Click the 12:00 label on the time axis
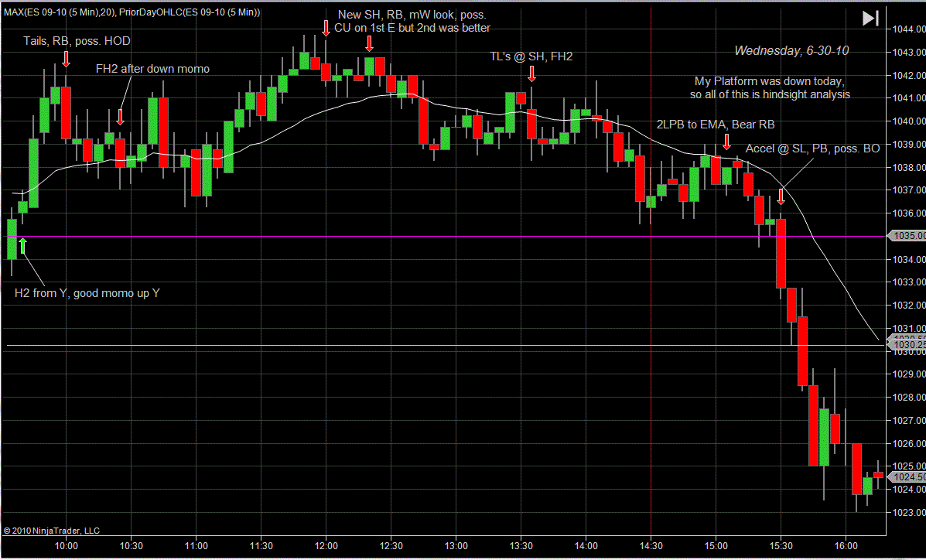926x560 pixels. (326, 545)
